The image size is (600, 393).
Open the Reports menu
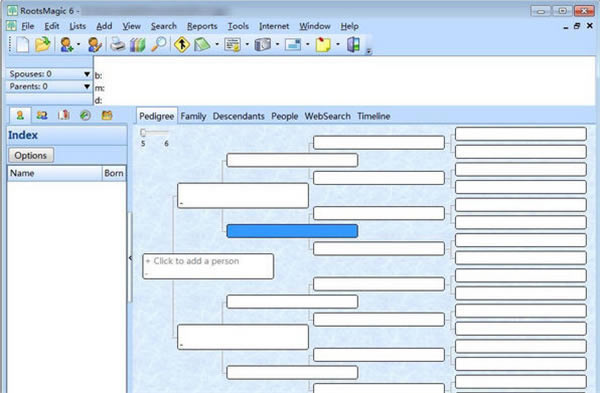pyautogui.click(x=202, y=26)
